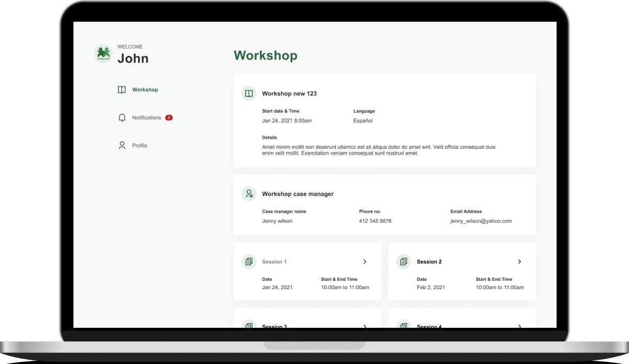Open the Session 2 title
Screen dimensions: 629x364
click(x=429, y=262)
